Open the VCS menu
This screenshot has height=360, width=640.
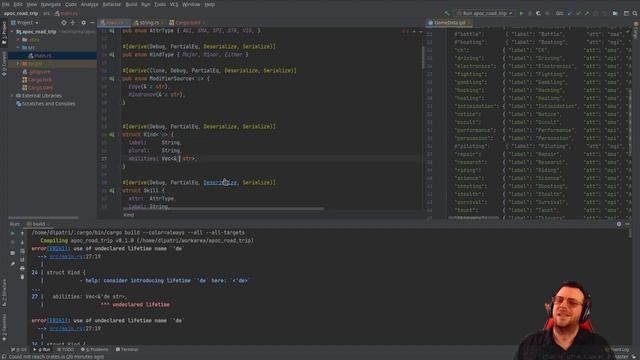(x=174, y=4)
